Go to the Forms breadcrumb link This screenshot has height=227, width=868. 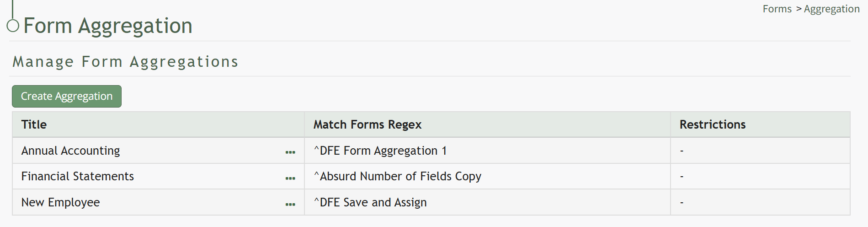[x=777, y=9]
